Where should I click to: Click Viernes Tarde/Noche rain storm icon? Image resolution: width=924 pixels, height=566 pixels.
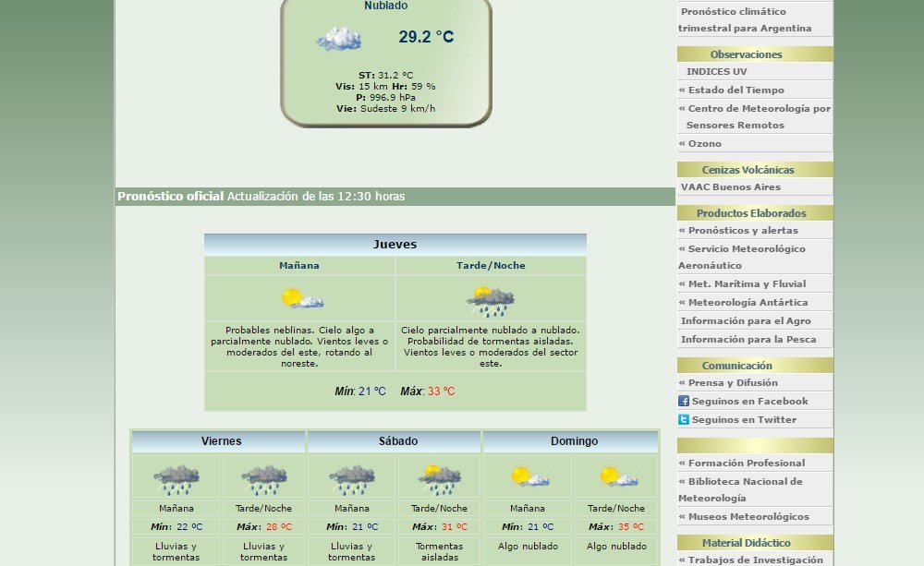[263, 478]
